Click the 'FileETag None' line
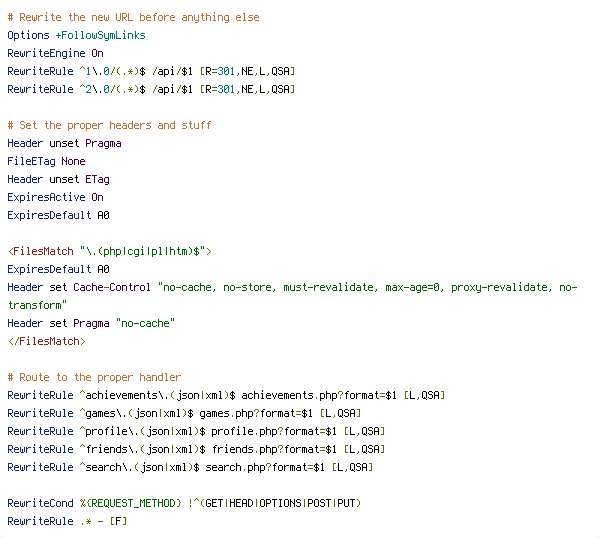Screen dimensions: 600x538 coord(46,161)
